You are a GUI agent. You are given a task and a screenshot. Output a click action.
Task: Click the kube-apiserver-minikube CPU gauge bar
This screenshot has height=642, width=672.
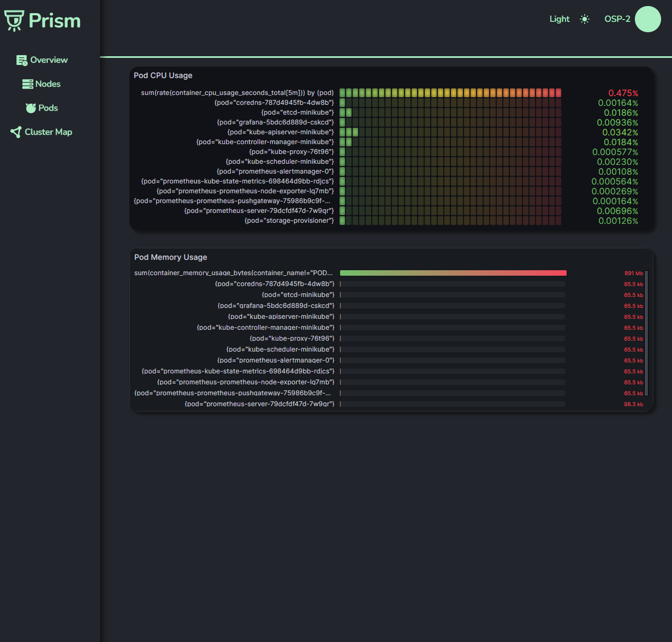[450, 132]
